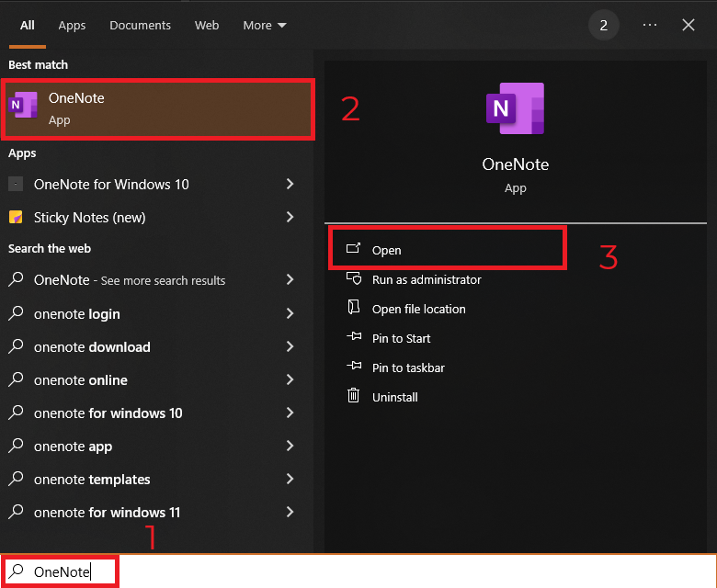Click search icon beside onenote online
The height and width of the screenshot is (588, 717).
16,379
